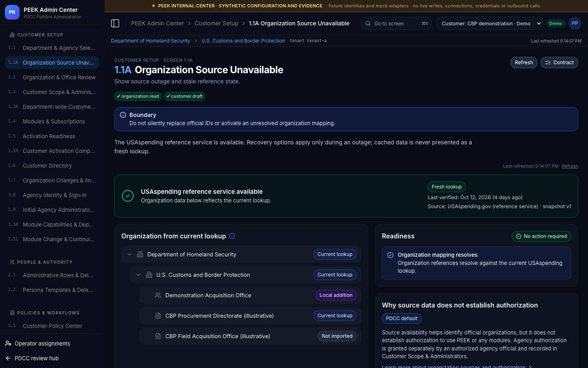Click the info icon beside Organization from current lookup
The image size is (588, 368).
[232, 236]
